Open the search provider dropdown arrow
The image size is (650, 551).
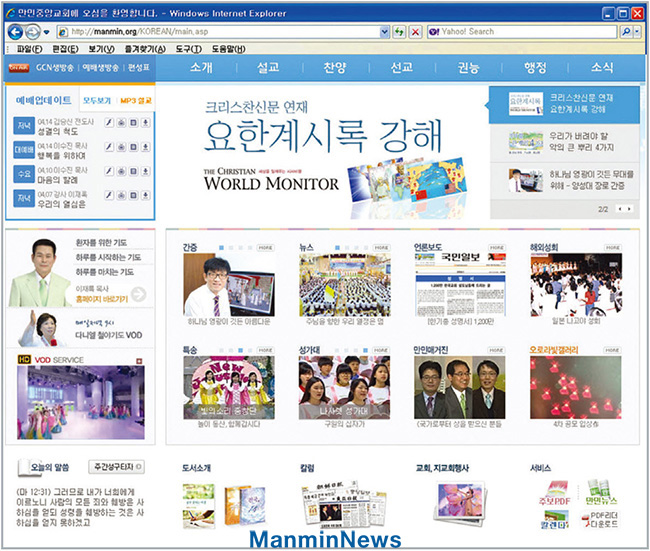pyautogui.click(x=638, y=32)
